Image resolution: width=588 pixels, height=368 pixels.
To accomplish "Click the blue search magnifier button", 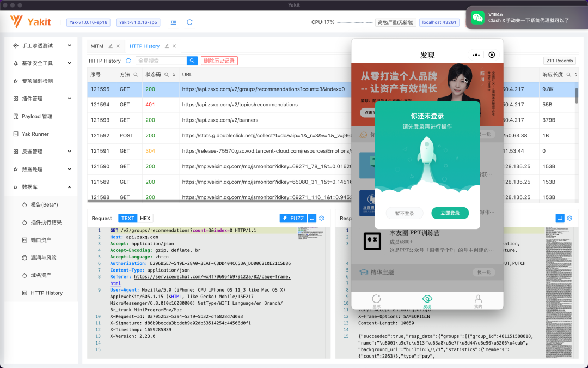I will tap(192, 61).
